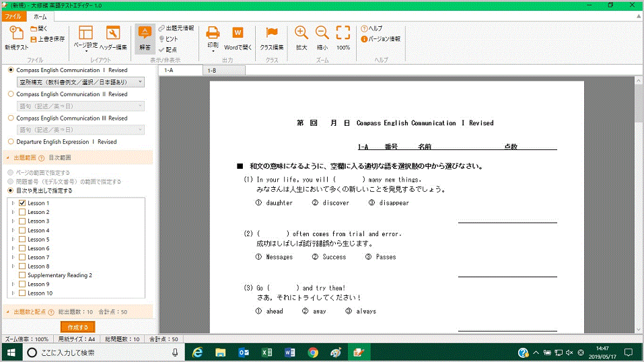Check Lesson 10 checkbox

pyautogui.click(x=22, y=293)
